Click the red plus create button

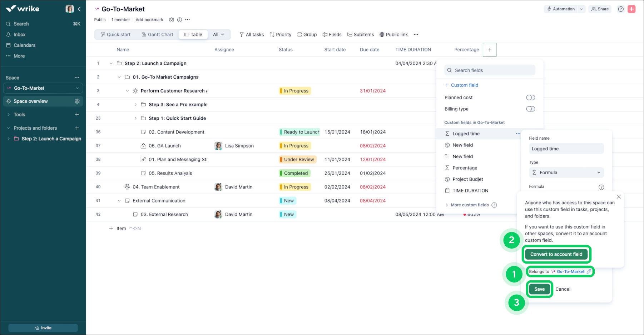click(x=631, y=9)
